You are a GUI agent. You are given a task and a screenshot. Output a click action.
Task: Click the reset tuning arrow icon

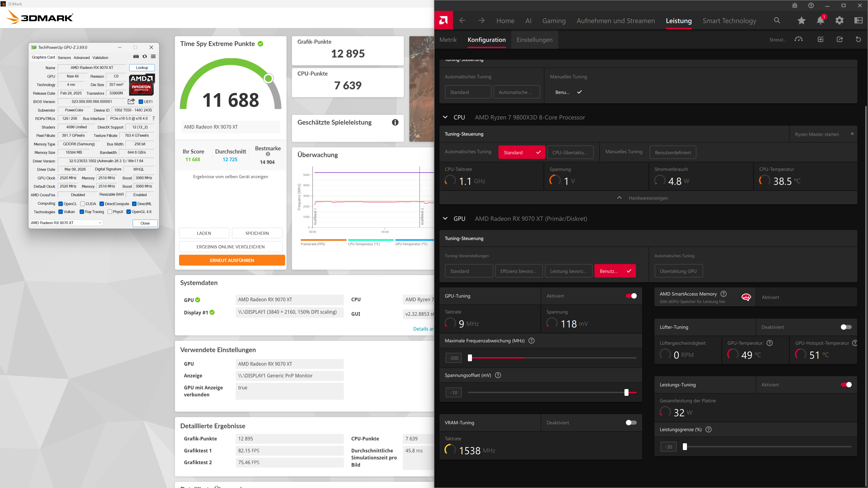tap(858, 39)
